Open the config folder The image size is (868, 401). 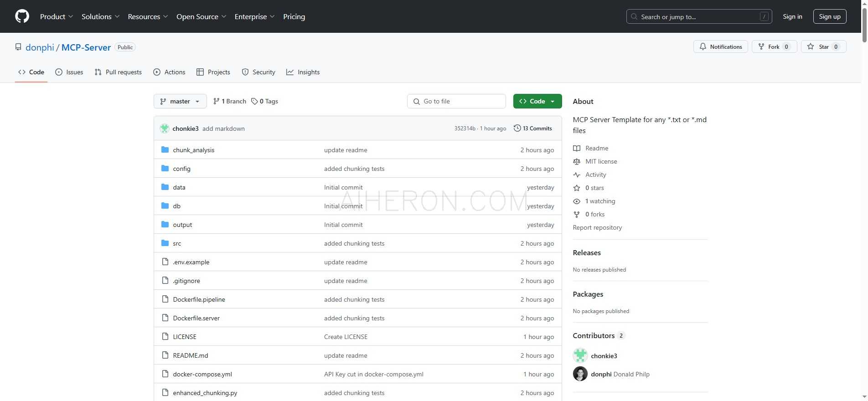point(181,169)
